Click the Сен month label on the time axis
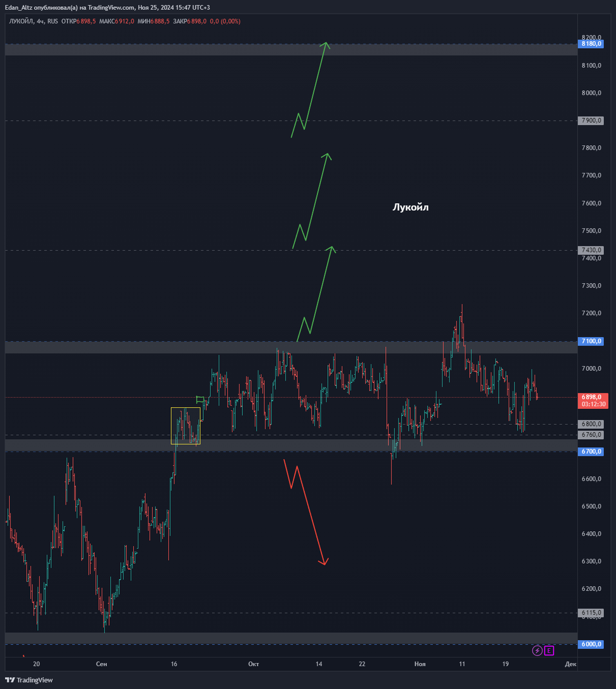 (x=102, y=664)
